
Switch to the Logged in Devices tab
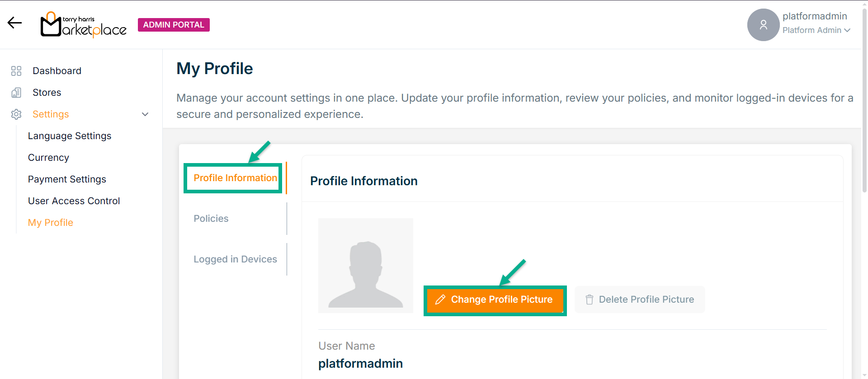pyautogui.click(x=235, y=259)
